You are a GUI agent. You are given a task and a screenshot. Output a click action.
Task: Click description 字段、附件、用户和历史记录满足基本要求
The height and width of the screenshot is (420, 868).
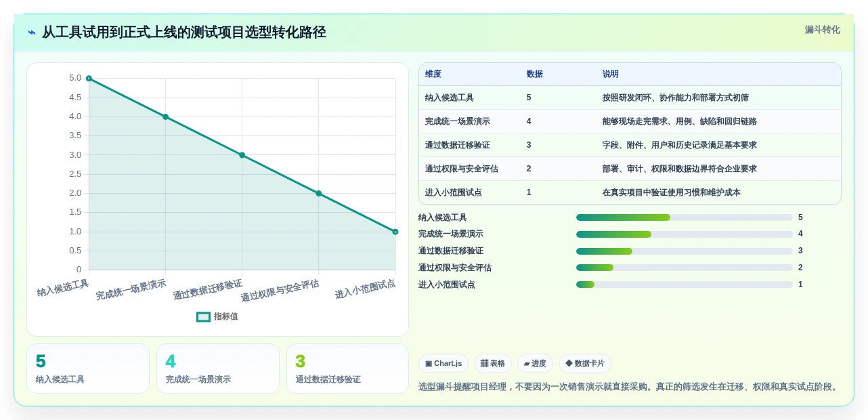(x=680, y=145)
